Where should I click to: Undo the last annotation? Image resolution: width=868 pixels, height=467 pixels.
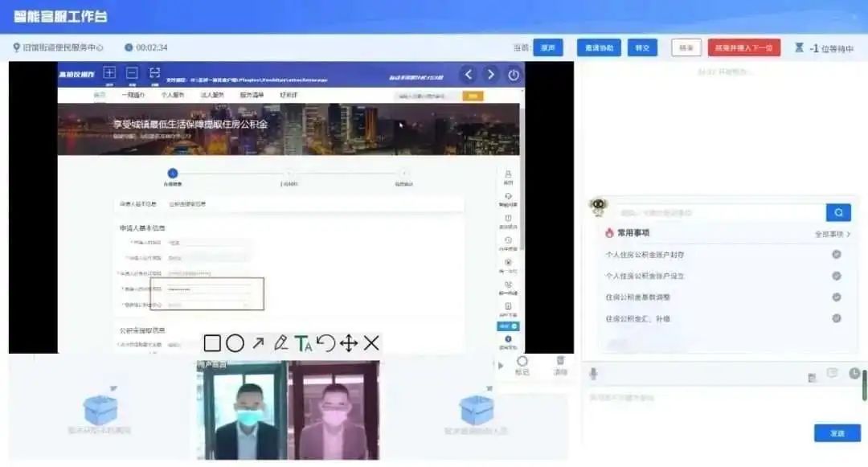[x=326, y=343]
